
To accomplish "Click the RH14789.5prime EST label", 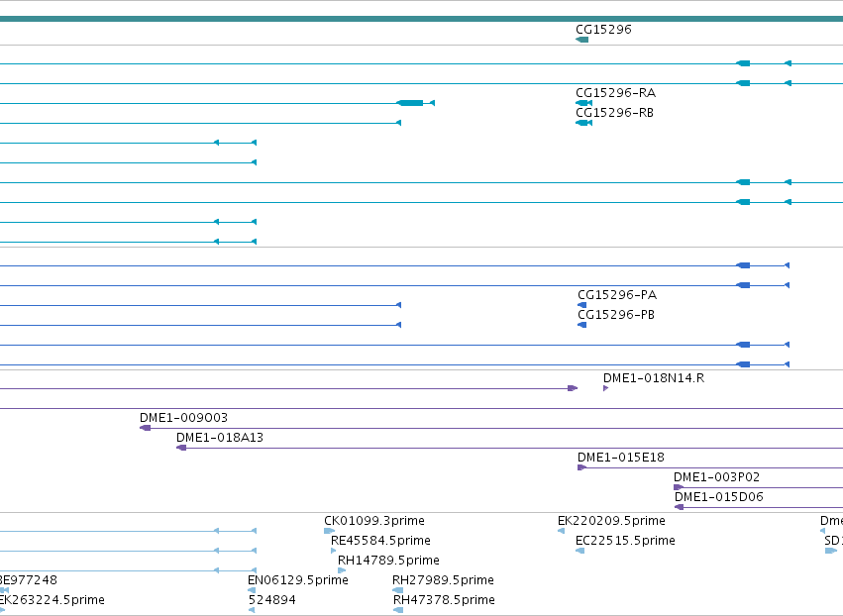I will [x=388, y=561].
